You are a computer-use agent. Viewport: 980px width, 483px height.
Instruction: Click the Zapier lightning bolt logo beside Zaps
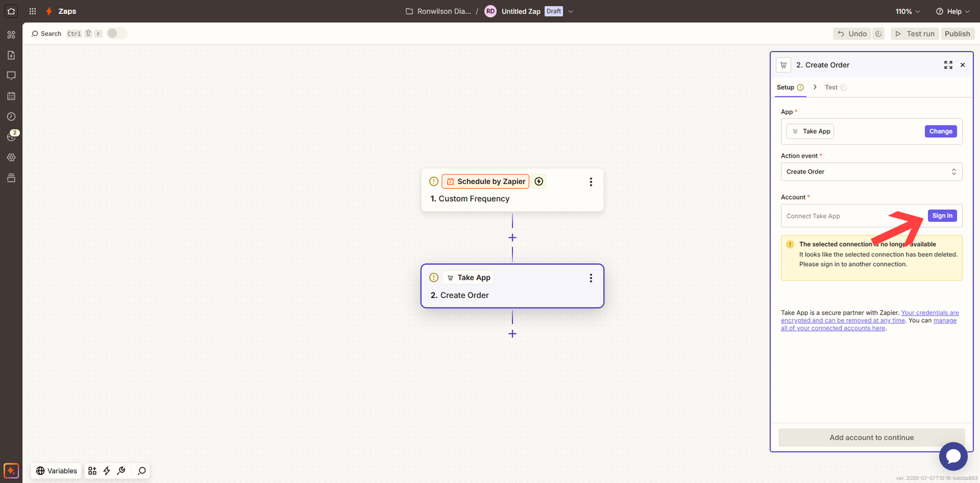click(x=49, y=11)
